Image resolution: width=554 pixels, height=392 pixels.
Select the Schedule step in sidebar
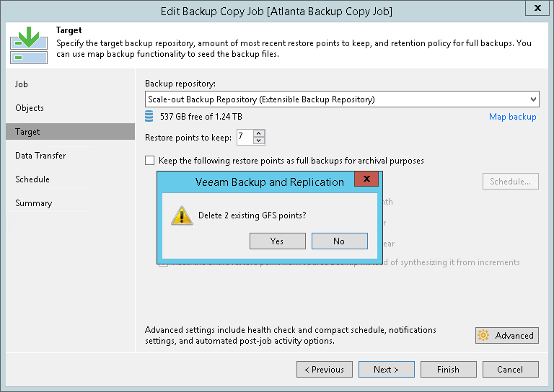[x=32, y=179]
